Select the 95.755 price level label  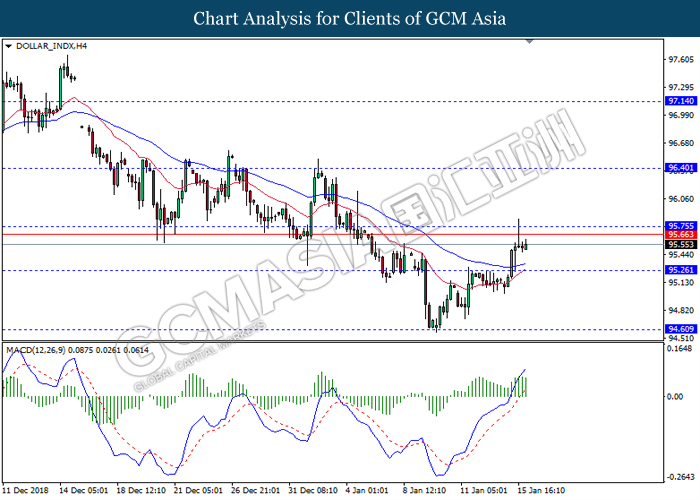click(x=681, y=226)
